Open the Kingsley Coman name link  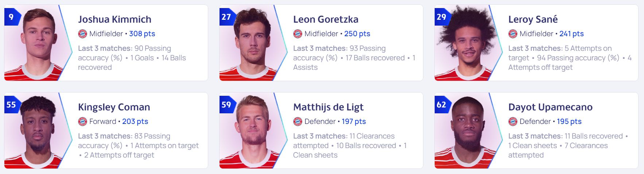(x=114, y=107)
